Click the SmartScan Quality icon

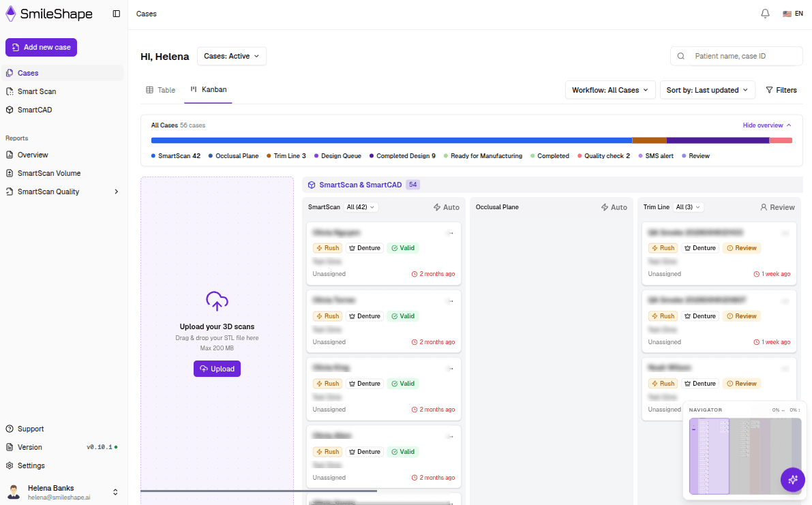coord(10,192)
